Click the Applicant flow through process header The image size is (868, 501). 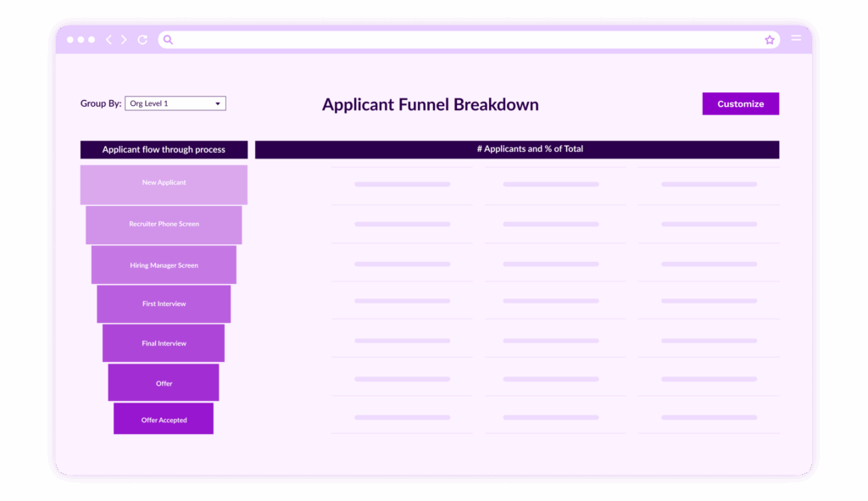point(164,150)
